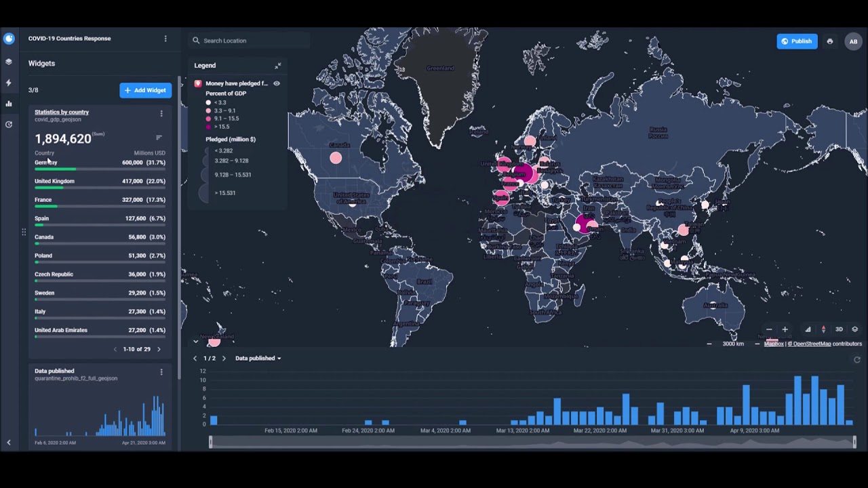Collapse sidebar with bottom-left arrow
Viewport: 868px width, 488px height.
click(9, 443)
